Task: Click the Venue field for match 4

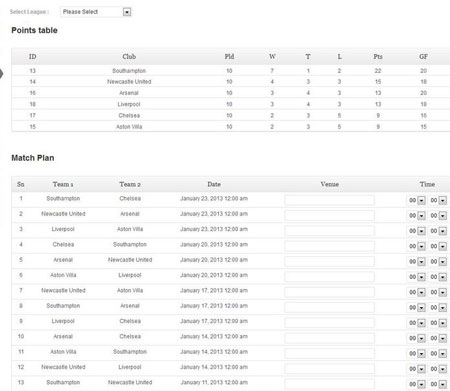Action: coord(329,246)
